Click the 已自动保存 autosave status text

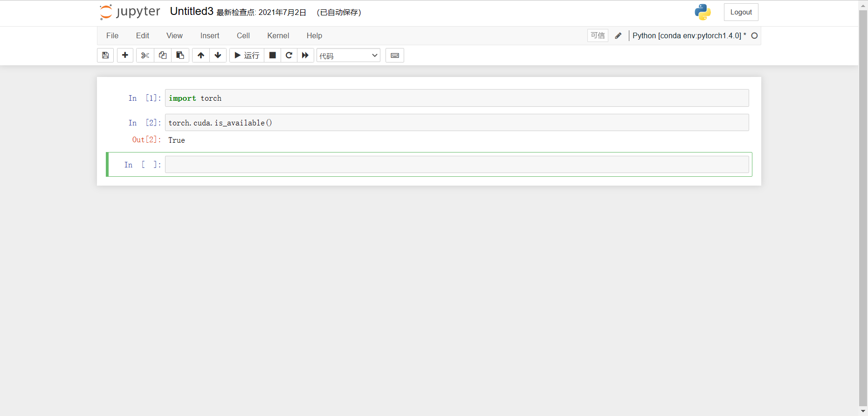(339, 13)
